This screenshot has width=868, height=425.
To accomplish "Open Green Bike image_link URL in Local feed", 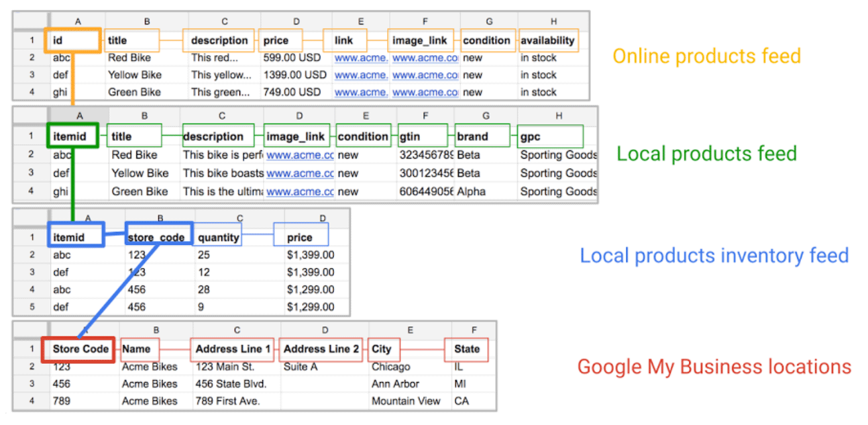I will (300, 191).
